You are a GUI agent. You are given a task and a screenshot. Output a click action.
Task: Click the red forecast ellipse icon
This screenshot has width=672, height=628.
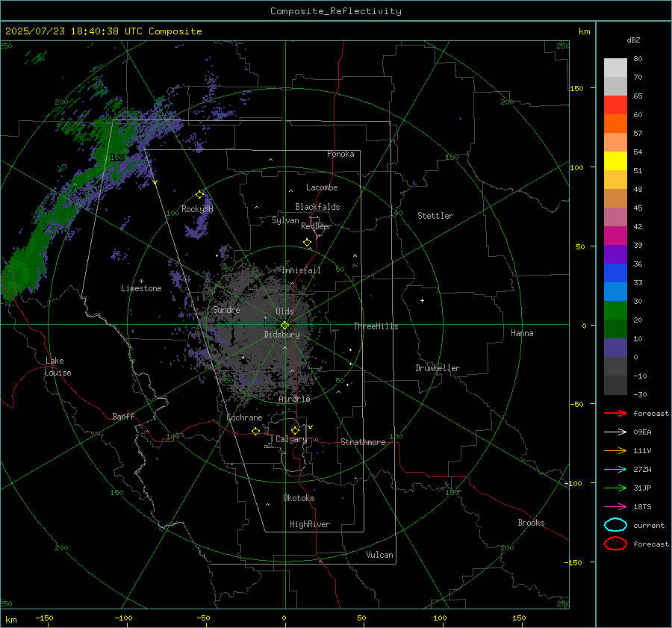tap(615, 544)
